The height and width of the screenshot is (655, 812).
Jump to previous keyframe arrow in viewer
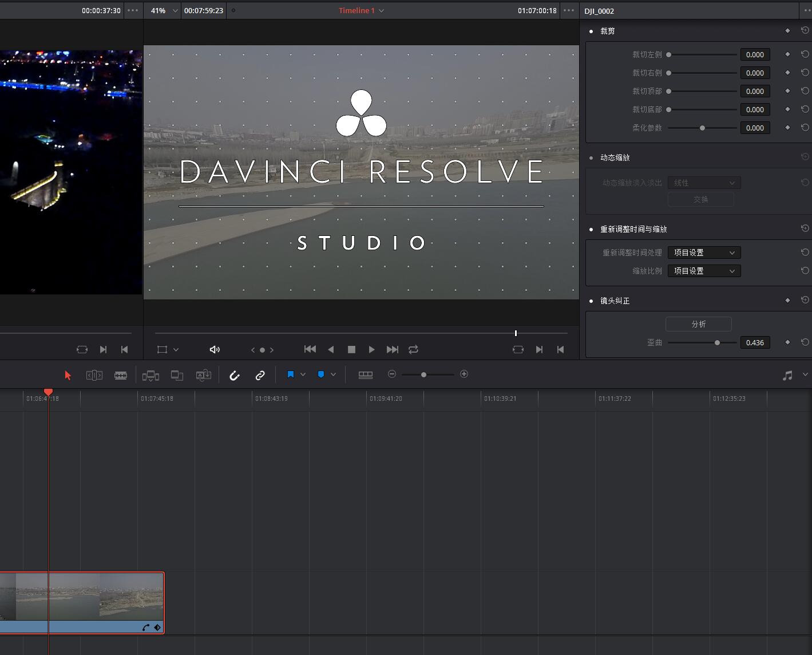click(253, 350)
